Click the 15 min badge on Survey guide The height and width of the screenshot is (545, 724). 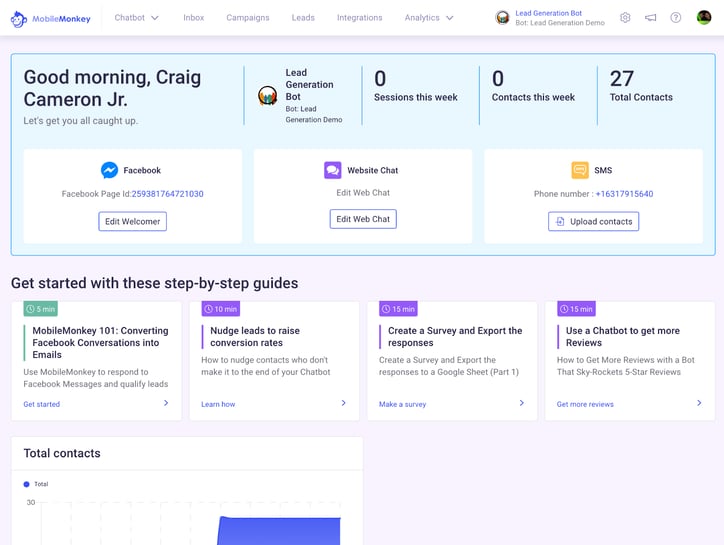[398, 309]
